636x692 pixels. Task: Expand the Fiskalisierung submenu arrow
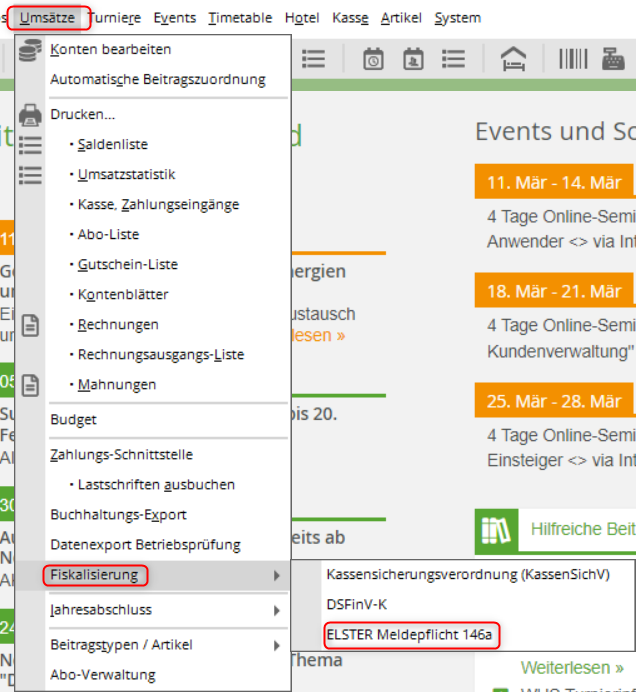[x=277, y=575]
